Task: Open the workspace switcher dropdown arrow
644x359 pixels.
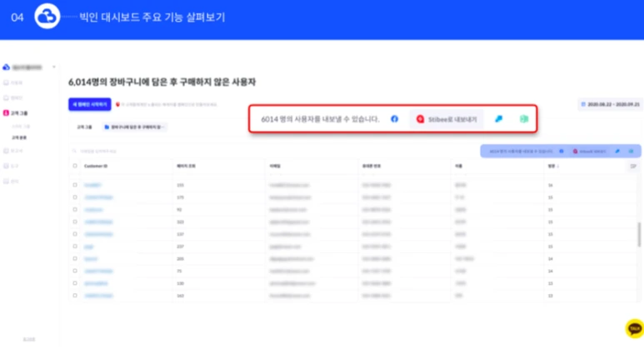Action: pos(54,67)
